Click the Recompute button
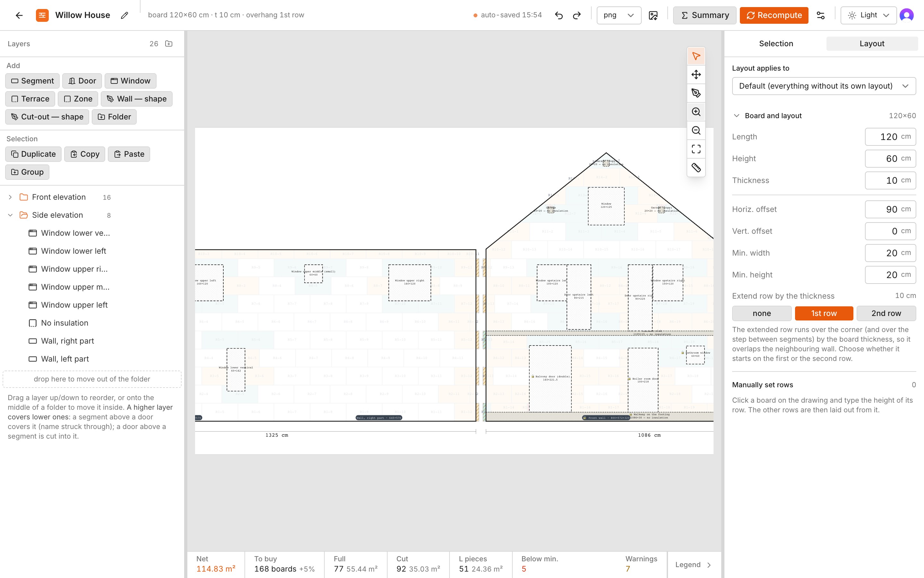 click(774, 15)
